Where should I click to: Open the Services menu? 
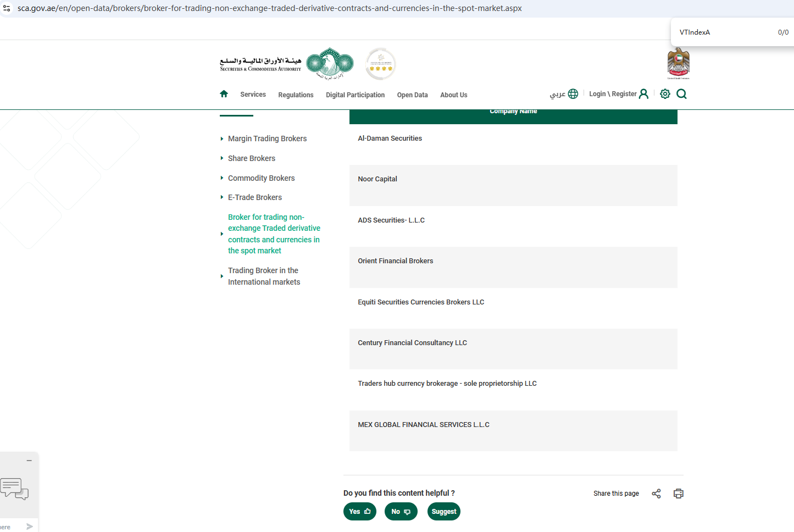253,95
